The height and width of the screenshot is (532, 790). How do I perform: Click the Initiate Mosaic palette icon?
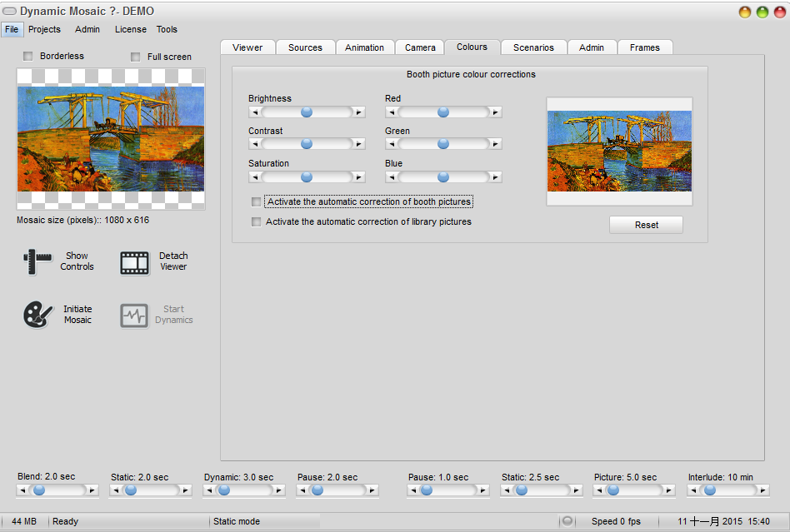(37, 315)
